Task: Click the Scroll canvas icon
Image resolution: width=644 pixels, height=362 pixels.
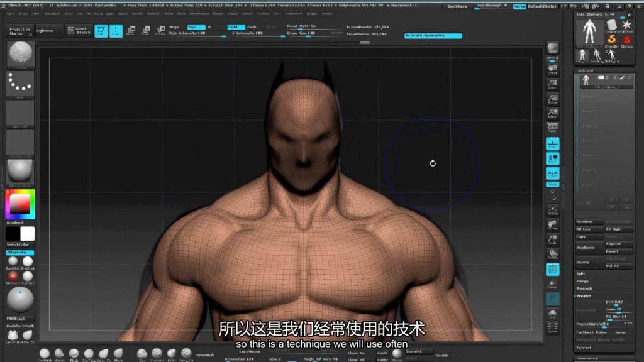Action: point(553,70)
